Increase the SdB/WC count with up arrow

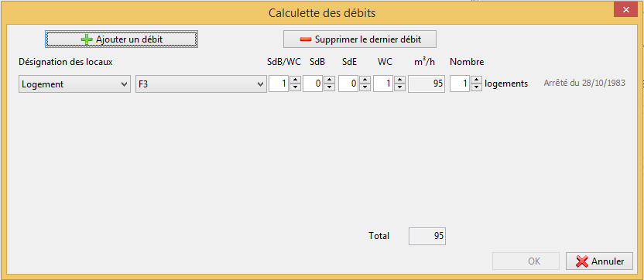(295, 80)
